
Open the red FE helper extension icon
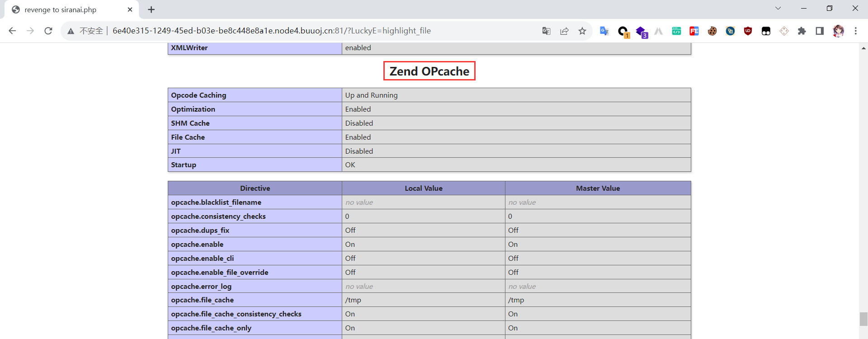point(694,31)
